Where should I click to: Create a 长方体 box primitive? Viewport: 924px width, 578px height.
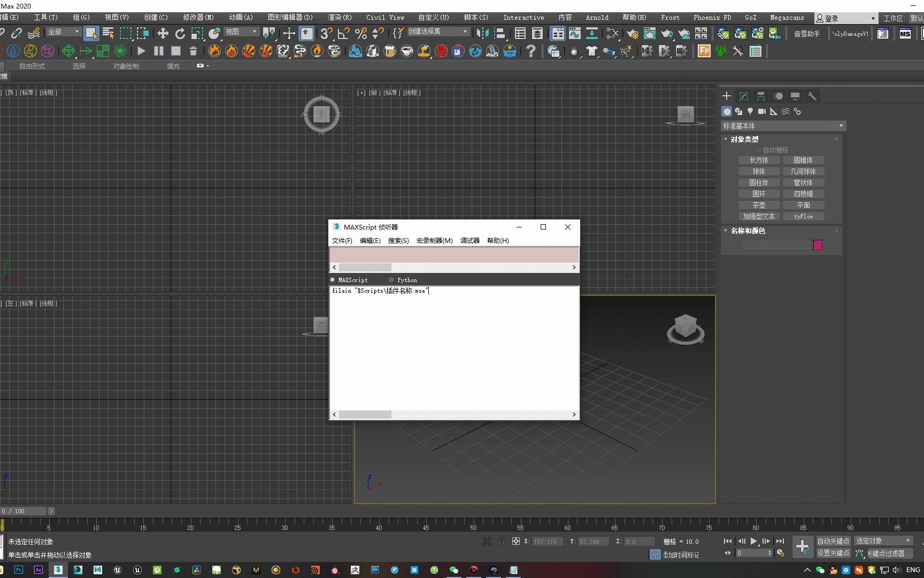759,160
